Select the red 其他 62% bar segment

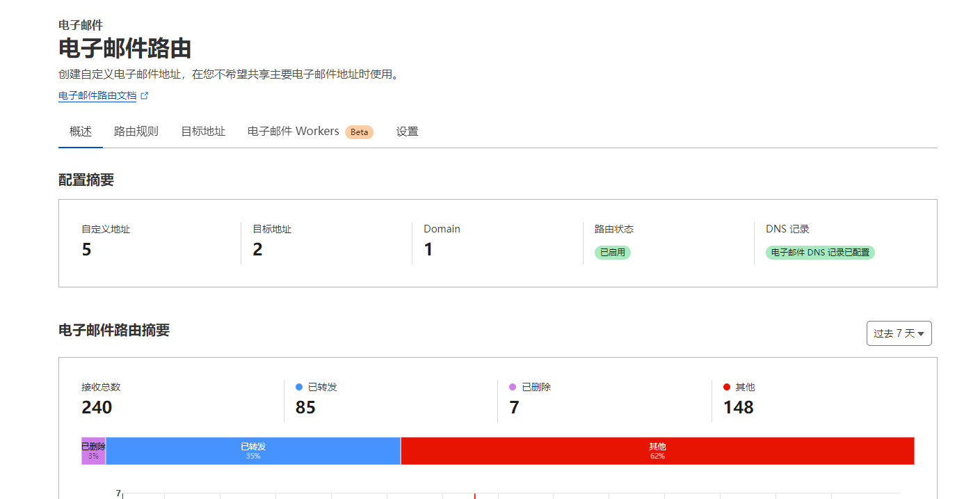(657, 450)
